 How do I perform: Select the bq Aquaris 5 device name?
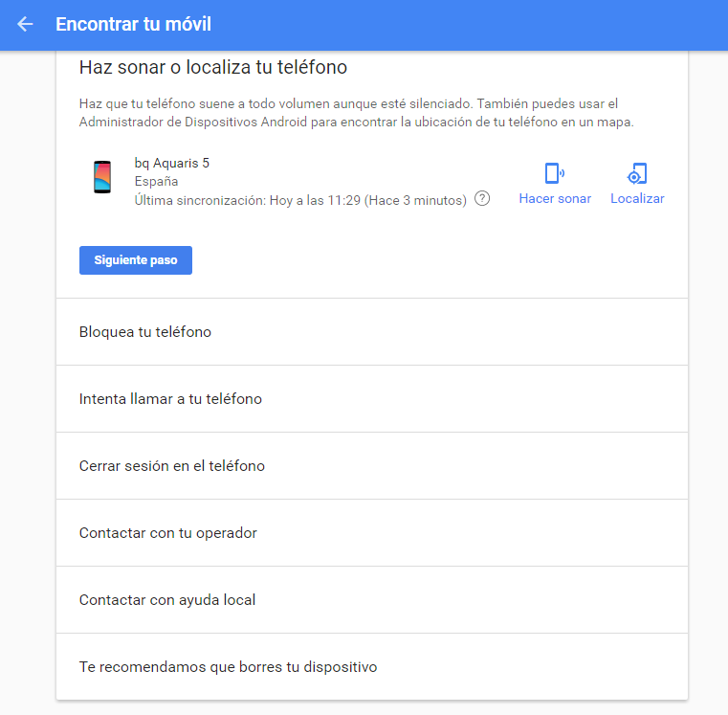[172, 163]
